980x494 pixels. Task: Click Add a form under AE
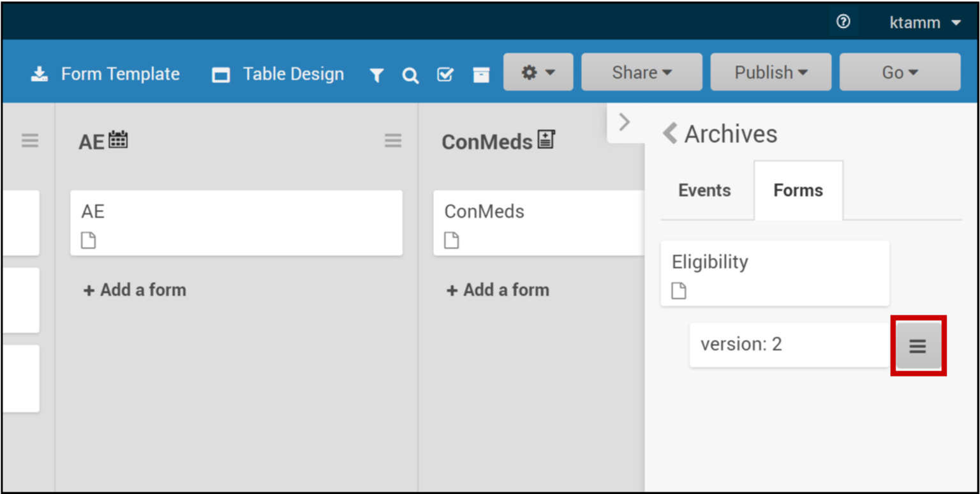pos(134,290)
